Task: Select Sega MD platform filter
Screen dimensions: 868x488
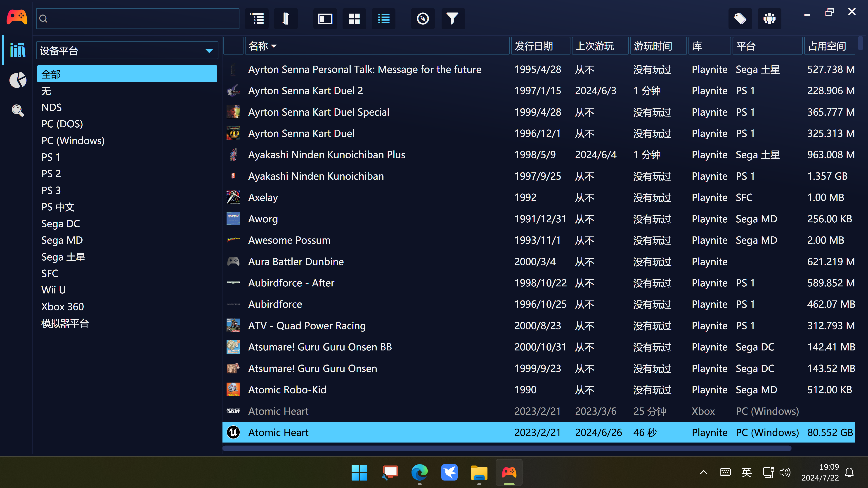Action: (127, 240)
